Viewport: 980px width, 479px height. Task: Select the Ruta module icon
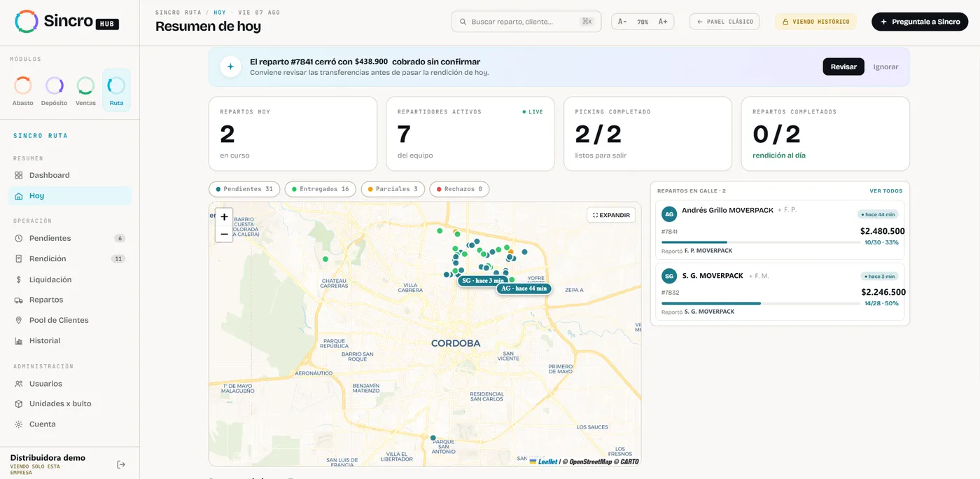[116, 86]
